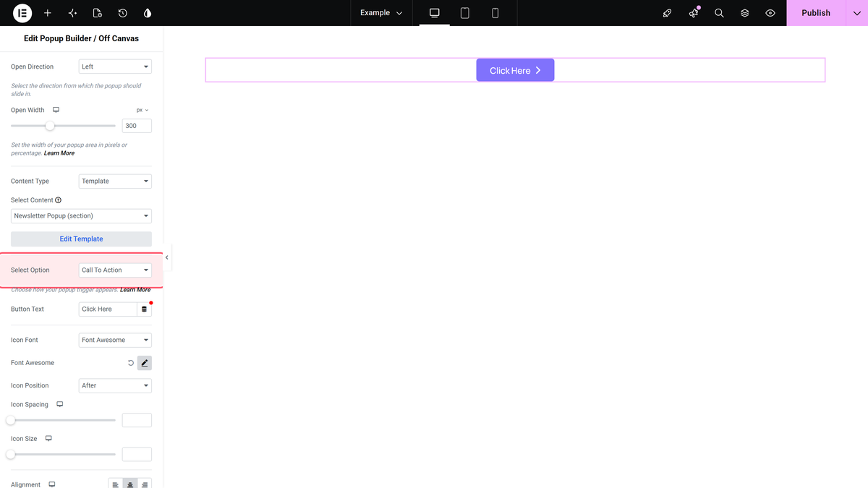This screenshot has width=868, height=488.
Task: Click pencil icon to edit Font Awesome icon
Action: pyautogui.click(x=145, y=363)
